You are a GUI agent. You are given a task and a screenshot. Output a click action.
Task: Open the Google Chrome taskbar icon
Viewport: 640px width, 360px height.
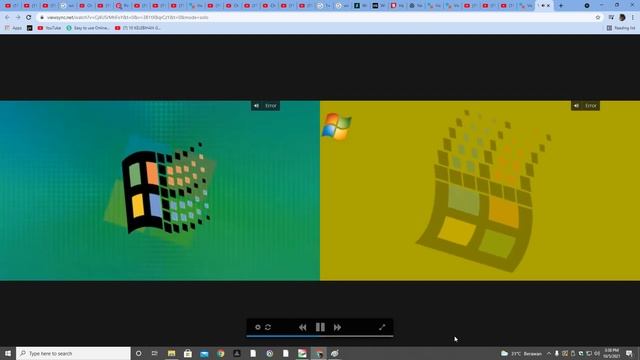click(221, 353)
